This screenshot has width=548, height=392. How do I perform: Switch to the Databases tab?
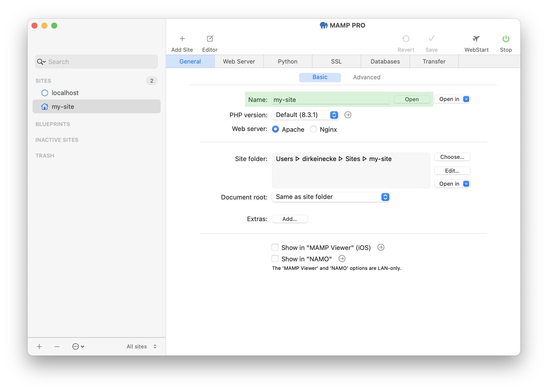[x=384, y=61]
